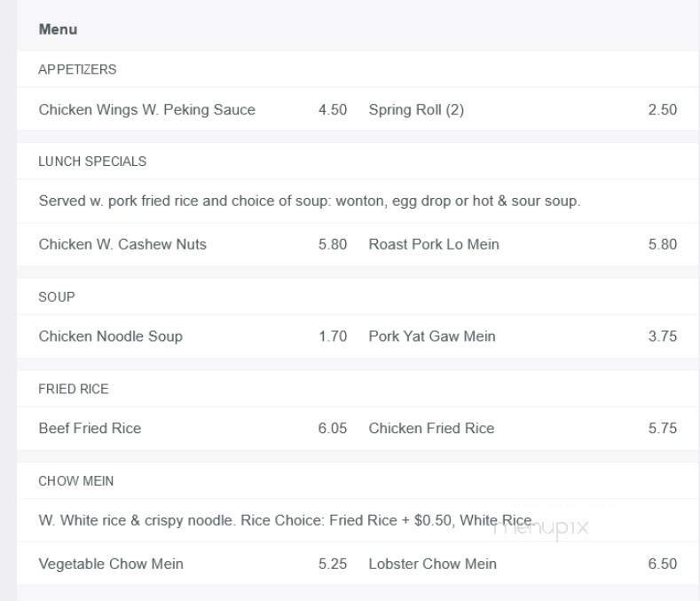Select Roast Pork Lo Mein
The height and width of the screenshot is (601, 700).
pyautogui.click(x=434, y=244)
